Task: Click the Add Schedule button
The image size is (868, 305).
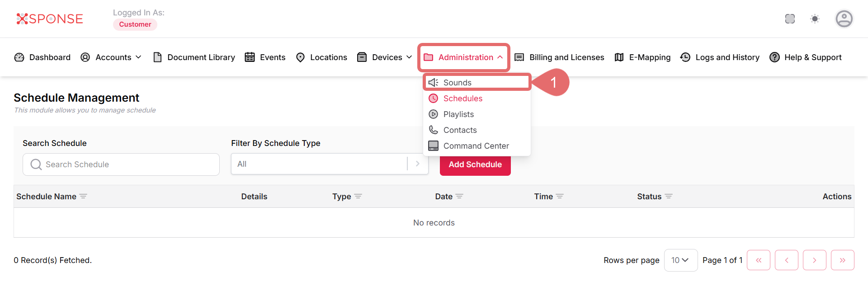Action: [x=475, y=165]
